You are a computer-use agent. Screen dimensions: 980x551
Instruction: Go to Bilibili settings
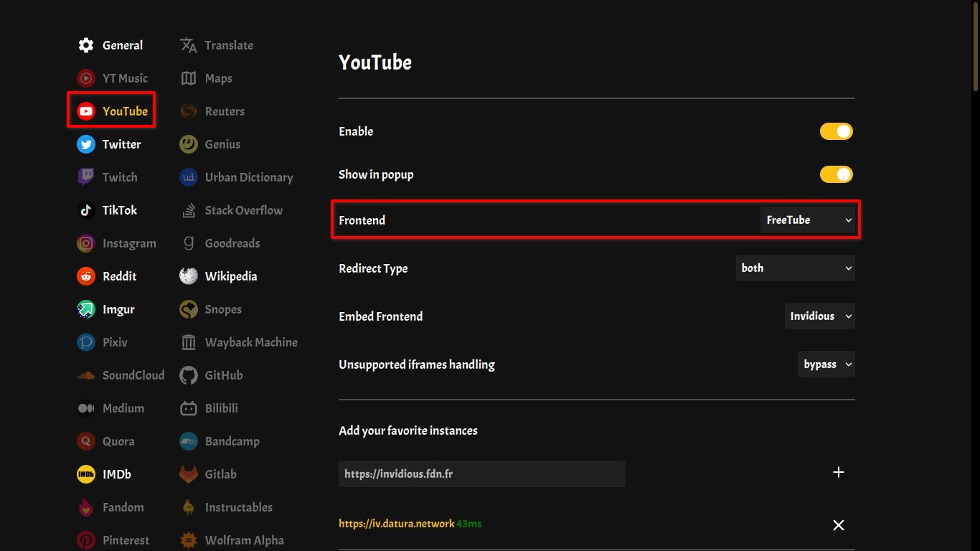209,408
